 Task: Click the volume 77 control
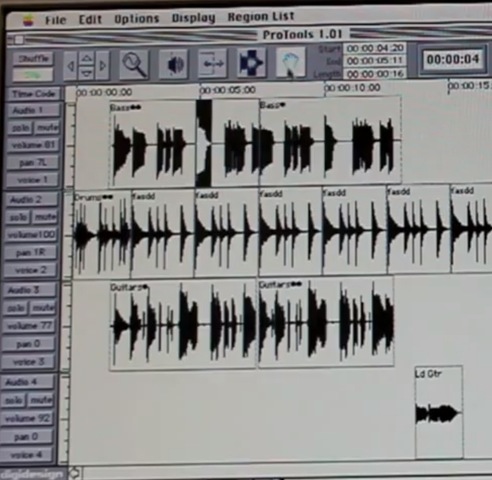[29, 326]
